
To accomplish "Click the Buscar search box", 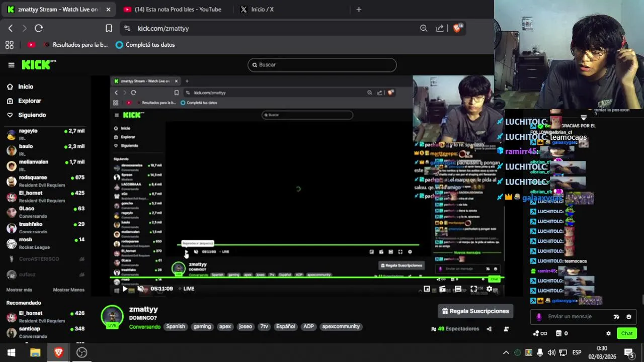I will (322, 65).
